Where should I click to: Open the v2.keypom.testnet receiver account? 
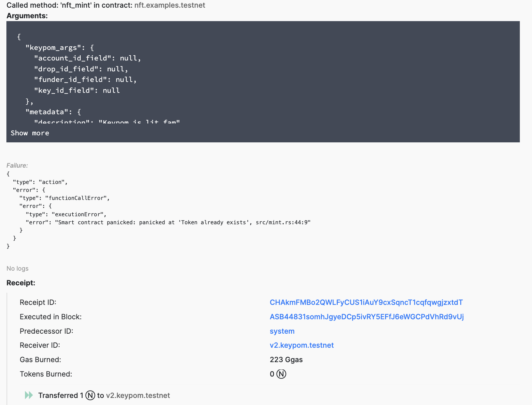point(301,345)
